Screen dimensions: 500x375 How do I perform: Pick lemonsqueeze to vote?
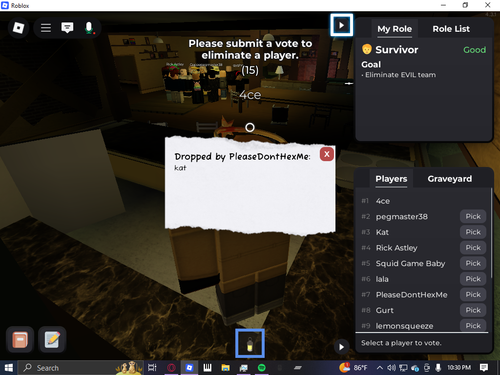[x=473, y=325]
